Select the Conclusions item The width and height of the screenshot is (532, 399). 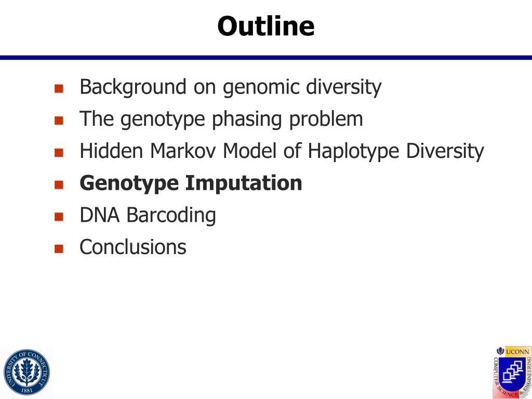[133, 247]
